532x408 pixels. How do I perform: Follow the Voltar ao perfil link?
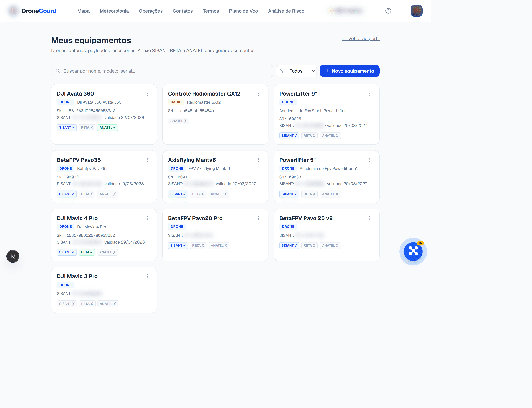coord(361,38)
